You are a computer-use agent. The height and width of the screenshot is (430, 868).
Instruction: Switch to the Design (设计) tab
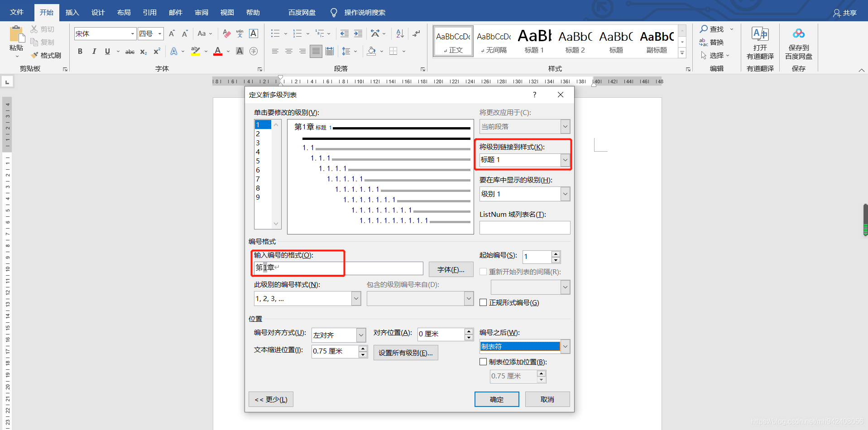pyautogui.click(x=98, y=12)
